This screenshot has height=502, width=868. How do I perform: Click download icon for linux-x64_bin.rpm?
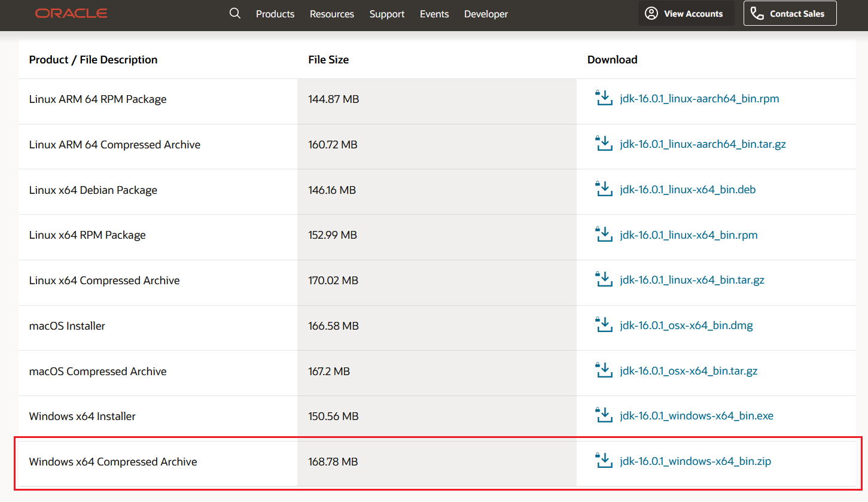pos(604,235)
